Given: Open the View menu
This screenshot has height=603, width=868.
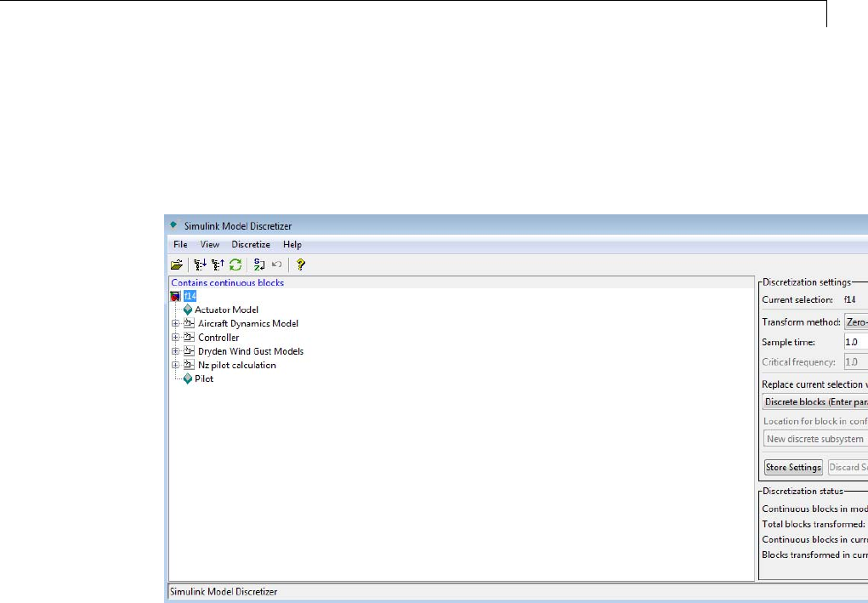Looking at the screenshot, I should tap(210, 244).
